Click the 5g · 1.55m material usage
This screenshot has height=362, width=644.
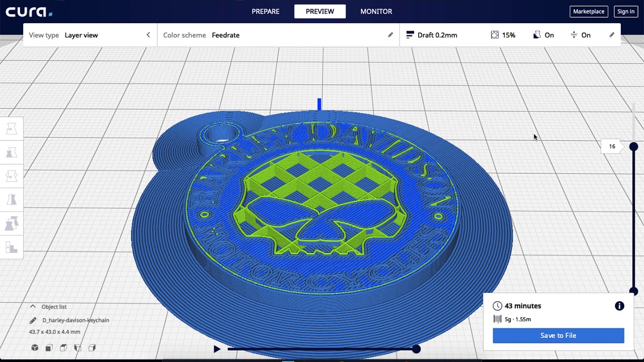click(x=518, y=319)
